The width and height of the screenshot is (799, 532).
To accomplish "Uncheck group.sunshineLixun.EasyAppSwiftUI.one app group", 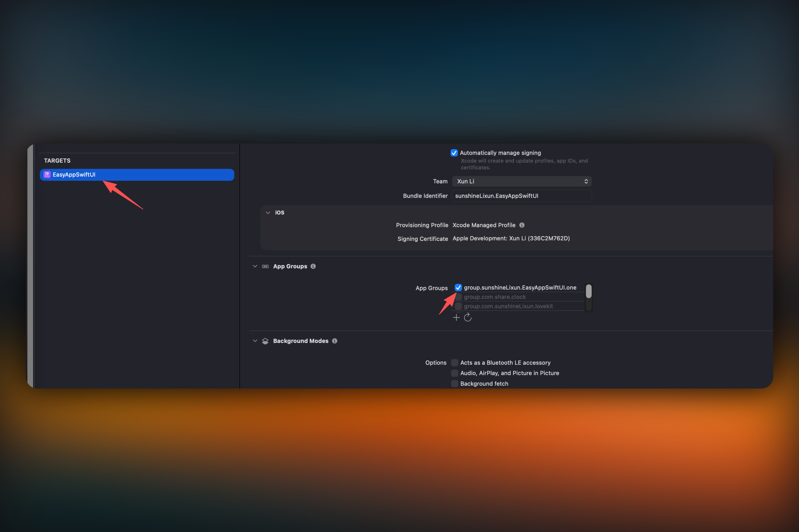I will (x=458, y=288).
